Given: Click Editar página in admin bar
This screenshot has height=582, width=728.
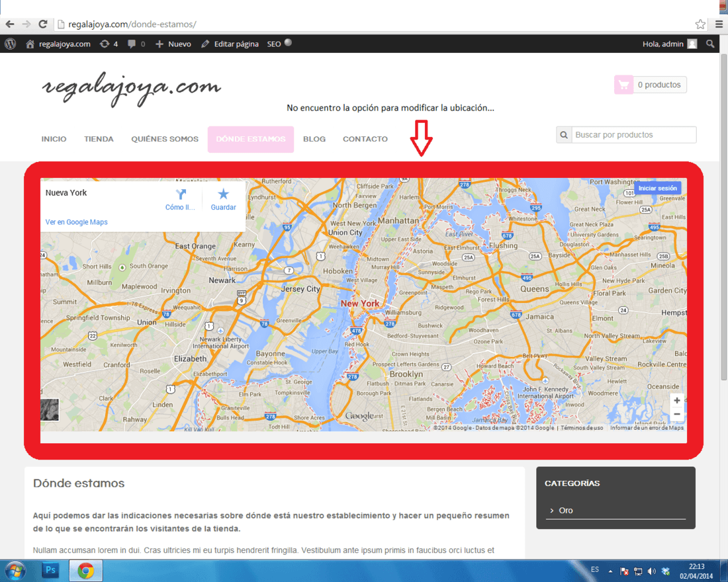Looking at the screenshot, I should [x=230, y=44].
